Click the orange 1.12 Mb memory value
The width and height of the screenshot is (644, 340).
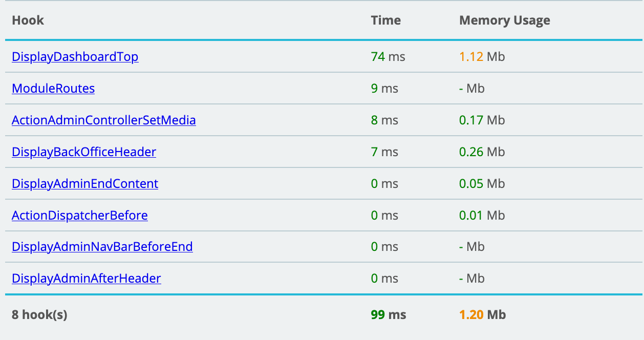click(481, 57)
